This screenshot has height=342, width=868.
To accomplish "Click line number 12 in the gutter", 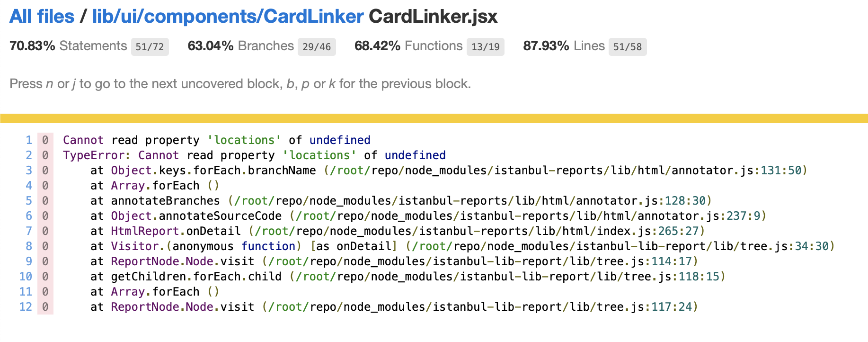I will pyautogui.click(x=26, y=306).
